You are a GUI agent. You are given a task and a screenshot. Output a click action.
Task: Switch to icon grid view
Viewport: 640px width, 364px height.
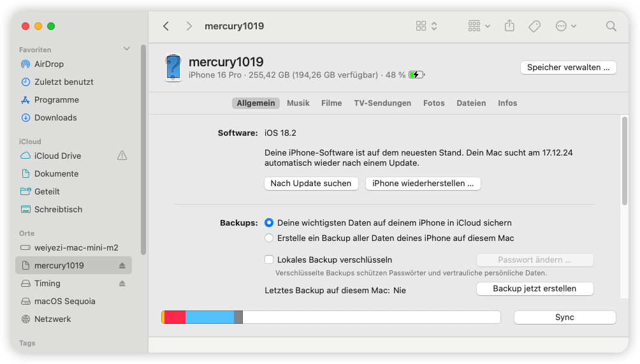tap(421, 26)
